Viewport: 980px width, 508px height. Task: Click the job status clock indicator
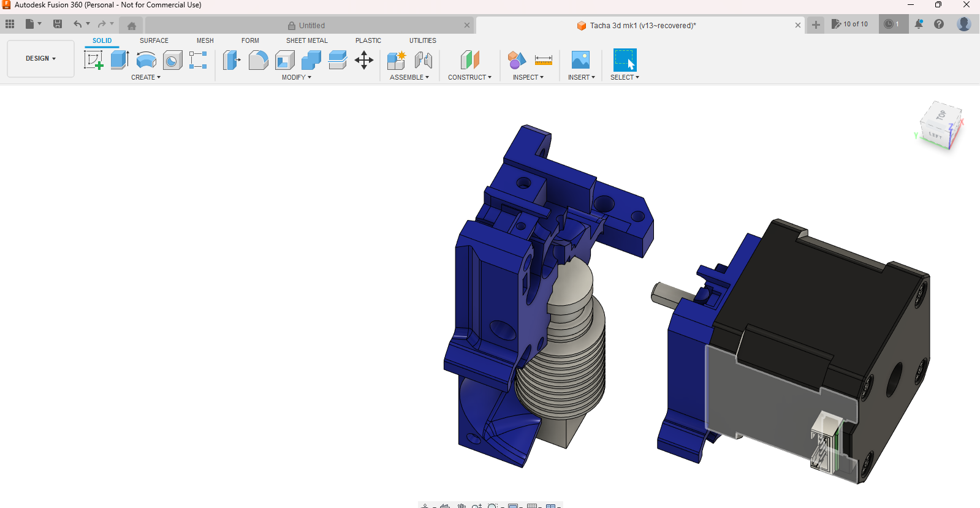tap(892, 24)
